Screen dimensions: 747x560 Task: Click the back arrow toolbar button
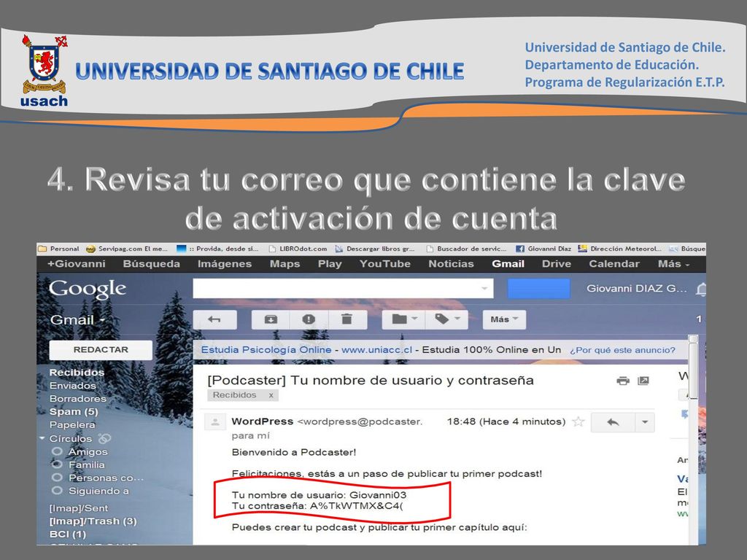[215, 319]
